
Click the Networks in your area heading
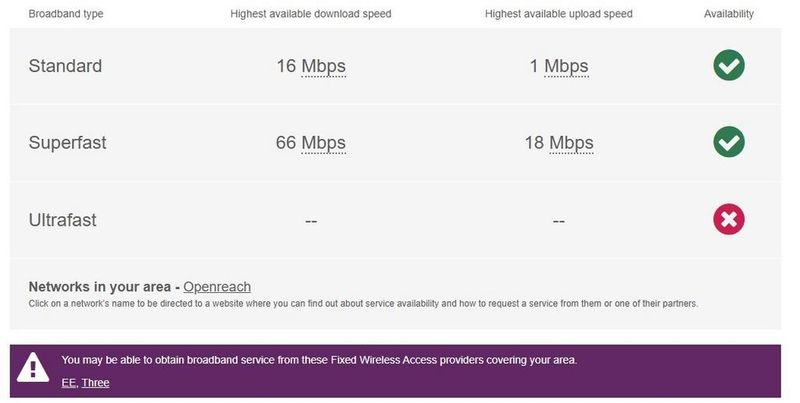[103, 287]
